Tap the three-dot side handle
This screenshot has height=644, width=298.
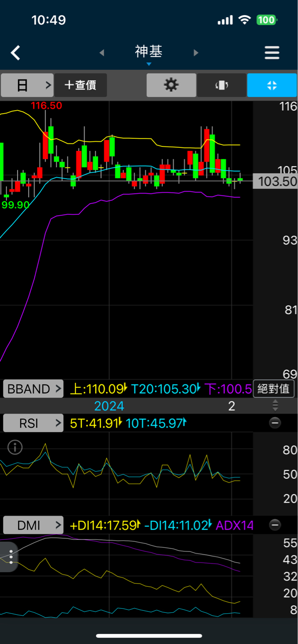pos(10,557)
